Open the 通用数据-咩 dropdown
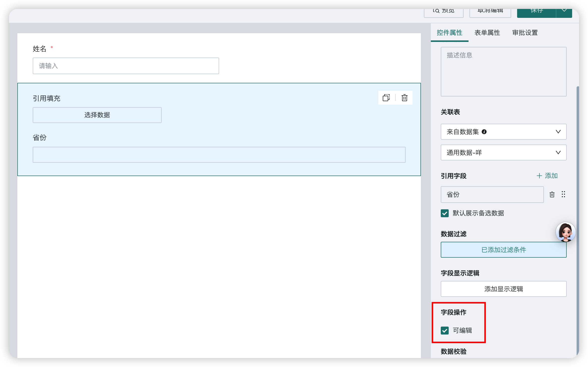Screen dimensions: 588x367 [x=503, y=153]
